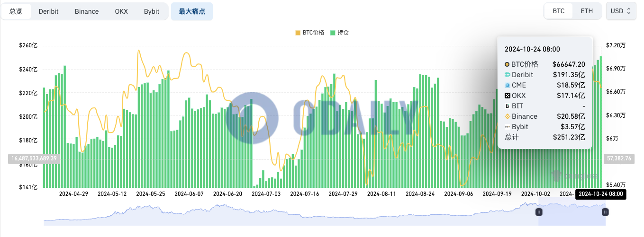Toggle the 持仓 legend series
This screenshot has height=237, width=644.
(x=340, y=33)
